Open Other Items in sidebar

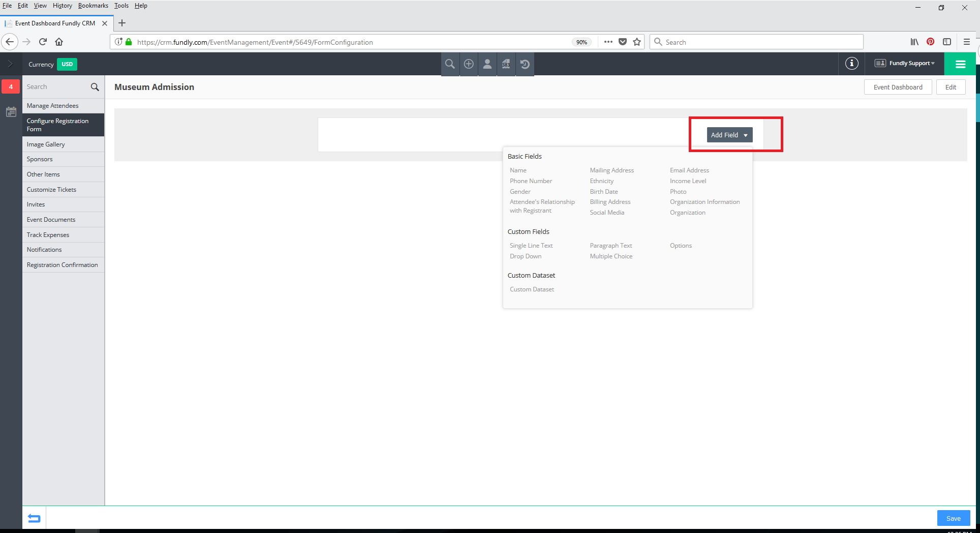63,174
